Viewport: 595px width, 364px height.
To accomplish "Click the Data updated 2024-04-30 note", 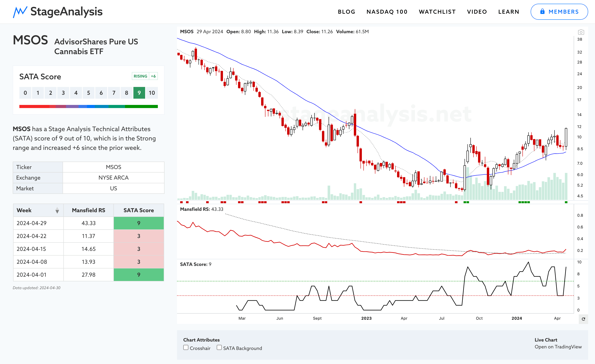I will click(x=36, y=288).
